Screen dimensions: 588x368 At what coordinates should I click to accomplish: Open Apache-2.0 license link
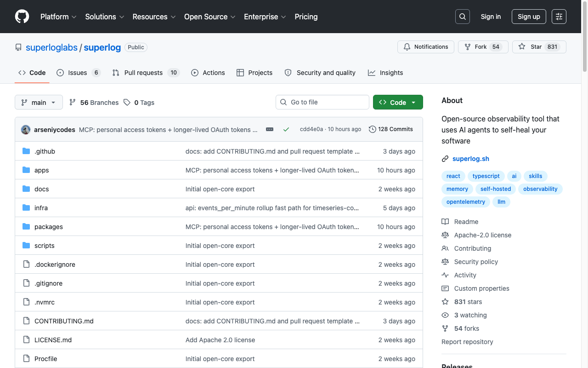point(477,235)
